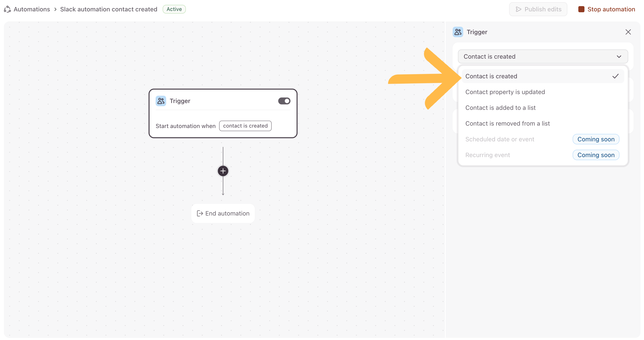Click the Publish edits play icon
The height and width of the screenshot is (340, 644).
coord(519,9)
